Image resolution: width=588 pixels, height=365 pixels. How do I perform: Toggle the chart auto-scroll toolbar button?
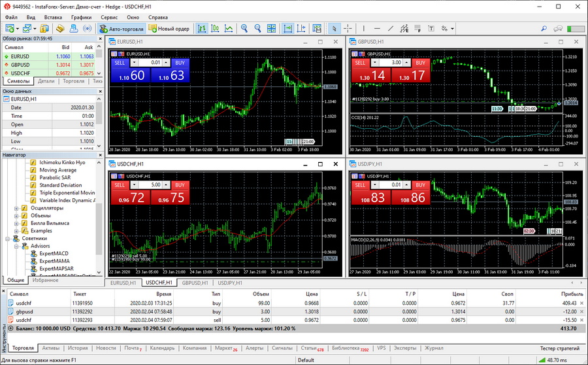click(288, 29)
